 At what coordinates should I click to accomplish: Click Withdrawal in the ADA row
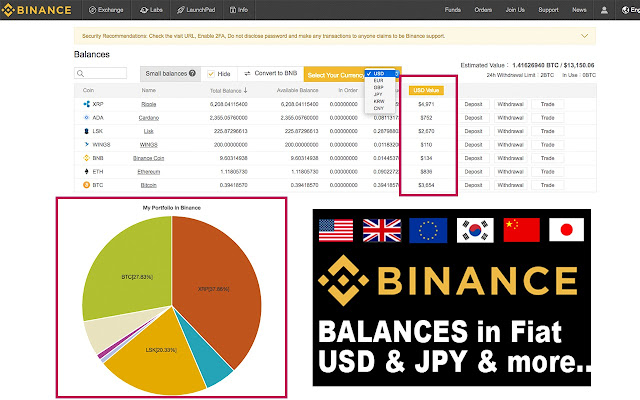510,118
